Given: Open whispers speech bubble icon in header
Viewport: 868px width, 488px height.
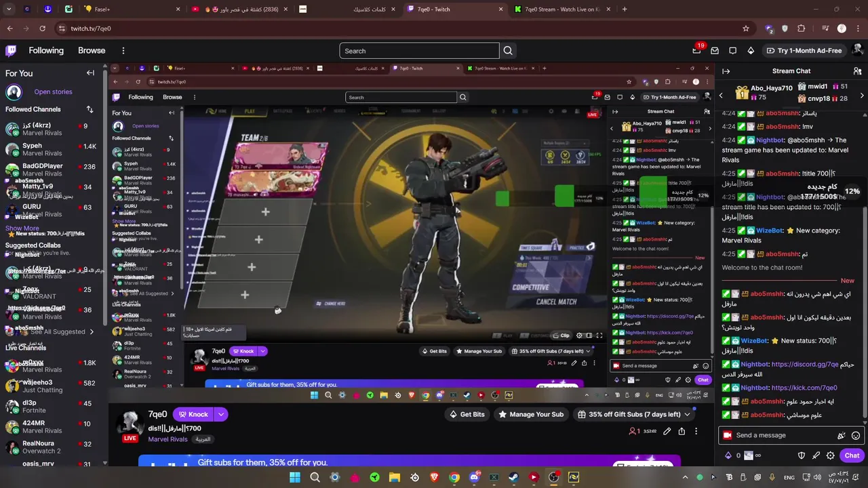Looking at the screenshot, I should [732, 51].
